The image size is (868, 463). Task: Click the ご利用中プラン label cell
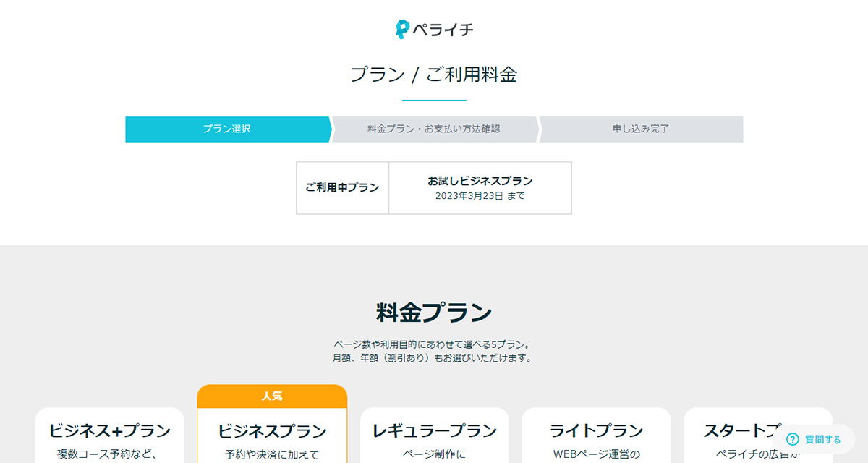(342, 188)
